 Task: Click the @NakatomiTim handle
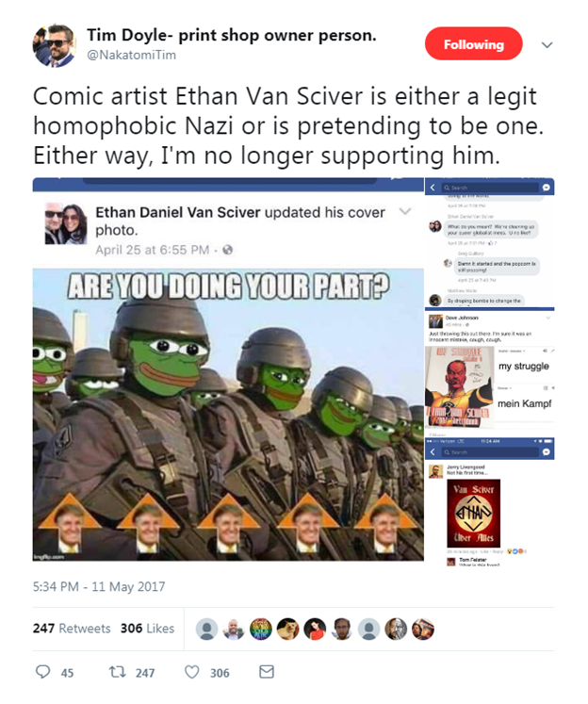pos(131,55)
